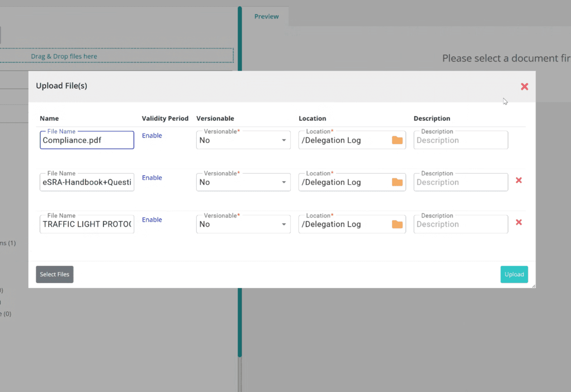Click the Location column header
571x392 pixels.
pos(312,118)
